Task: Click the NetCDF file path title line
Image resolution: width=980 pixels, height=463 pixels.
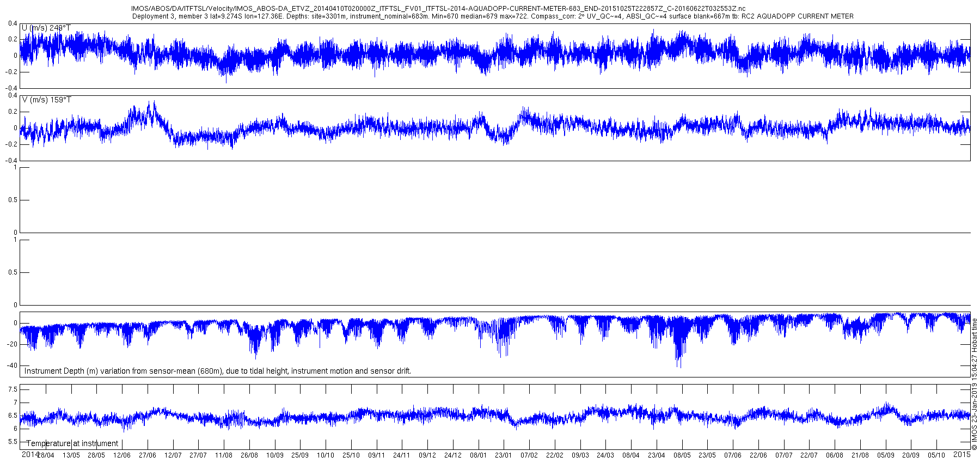Action: coord(438,9)
